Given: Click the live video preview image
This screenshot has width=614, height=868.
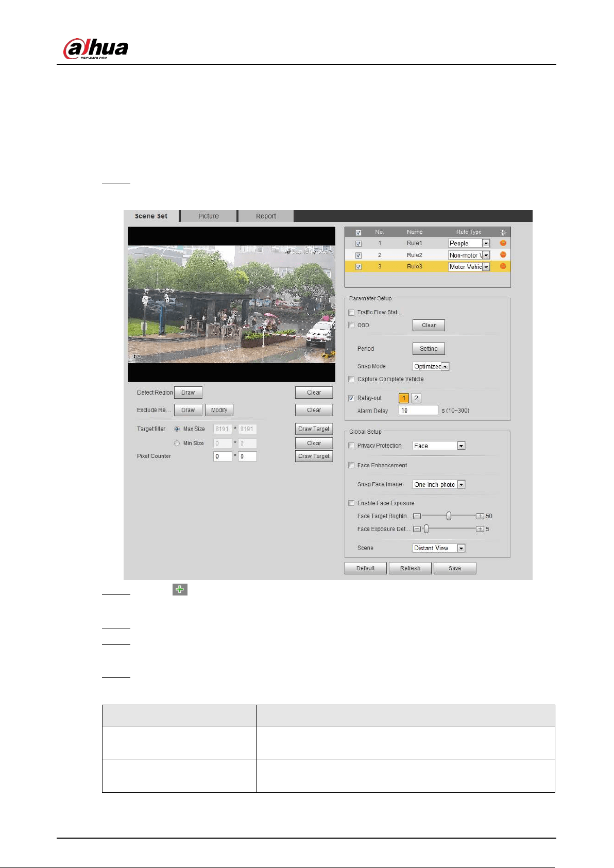Looking at the screenshot, I should [x=231, y=304].
